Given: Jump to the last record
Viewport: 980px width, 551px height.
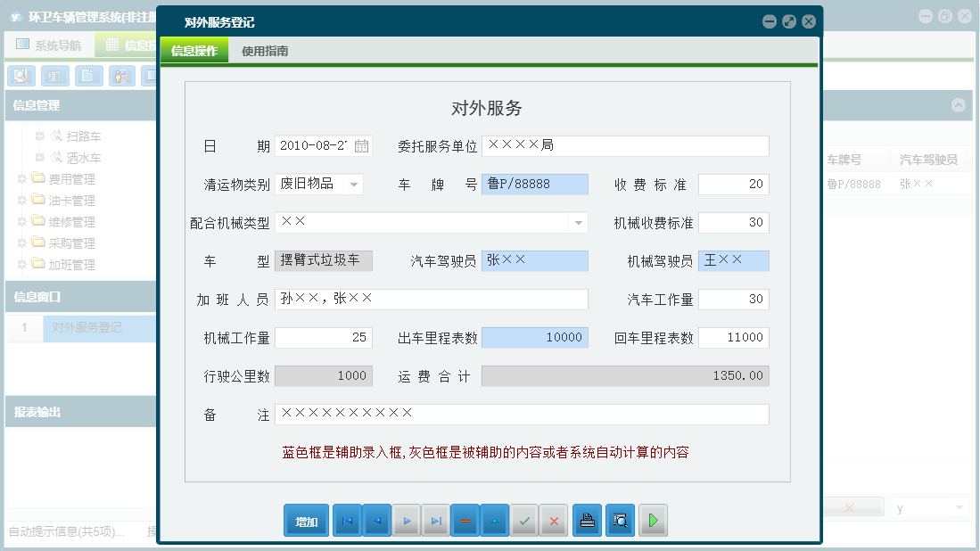Looking at the screenshot, I should [x=437, y=521].
